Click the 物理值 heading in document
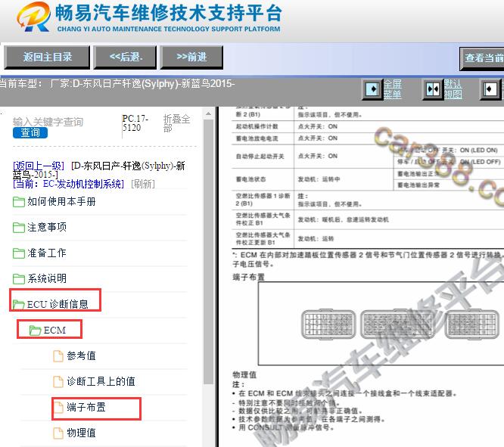504x447 pixels. pos(244,374)
